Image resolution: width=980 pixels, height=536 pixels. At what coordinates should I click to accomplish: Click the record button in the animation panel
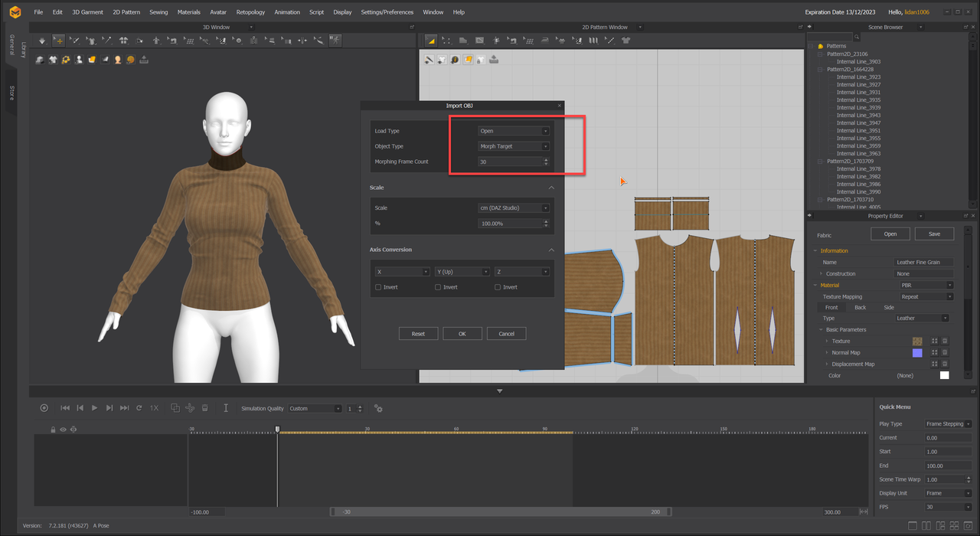(44, 408)
